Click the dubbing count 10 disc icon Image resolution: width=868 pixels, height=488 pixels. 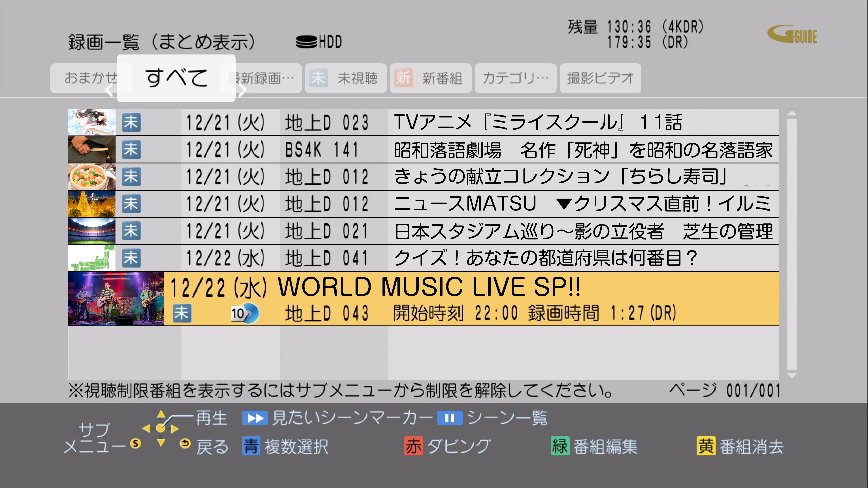(245, 314)
